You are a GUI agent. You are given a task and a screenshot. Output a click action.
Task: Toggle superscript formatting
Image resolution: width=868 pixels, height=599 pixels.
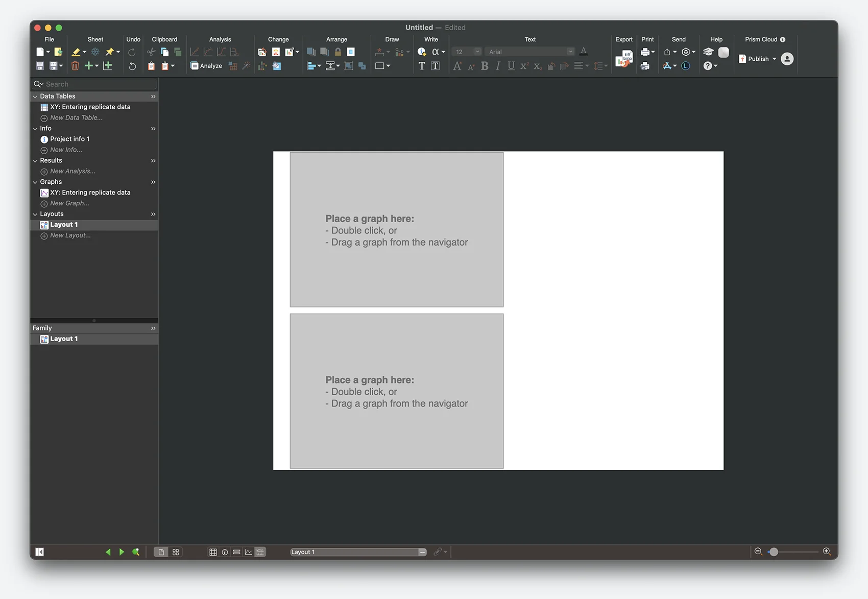tap(524, 66)
